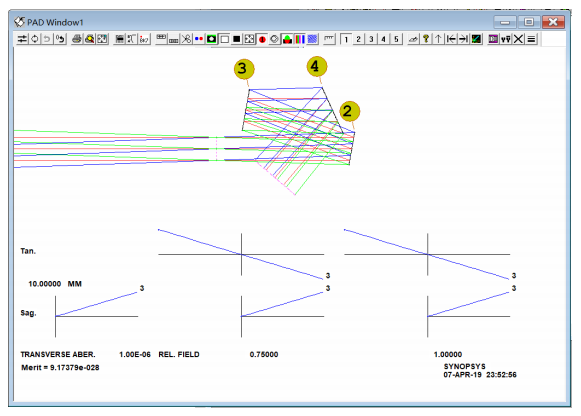
Task: Click the scissors icon in toolbar
Action: pos(186,39)
